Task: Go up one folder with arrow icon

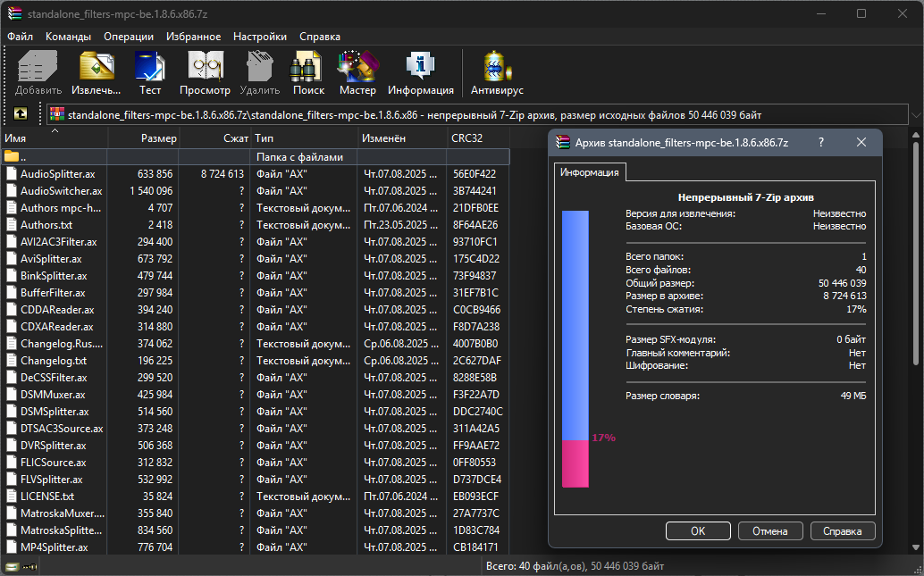Action: pyautogui.click(x=21, y=113)
